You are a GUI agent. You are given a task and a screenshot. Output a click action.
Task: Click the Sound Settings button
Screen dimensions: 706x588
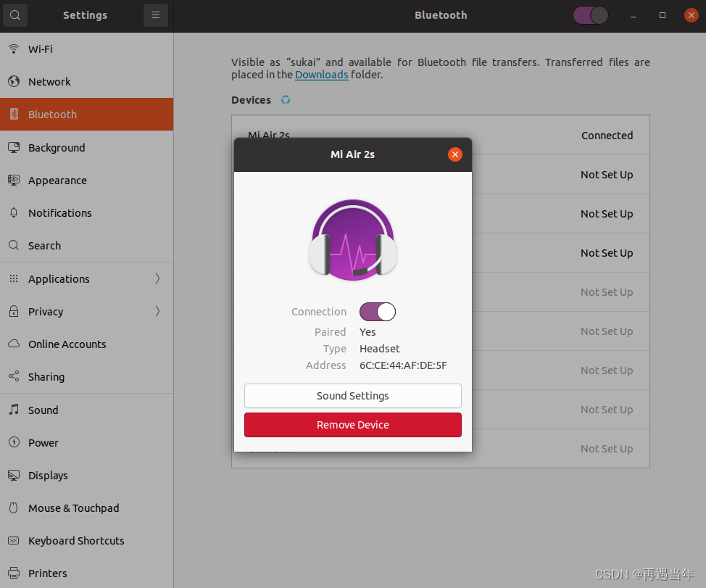(353, 396)
